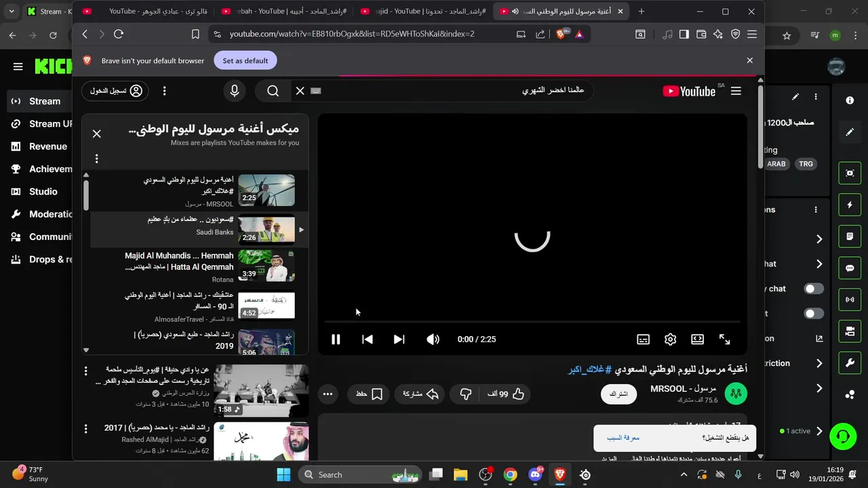Open more actions ellipsis under video
This screenshot has height=488, width=868.
point(328,394)
